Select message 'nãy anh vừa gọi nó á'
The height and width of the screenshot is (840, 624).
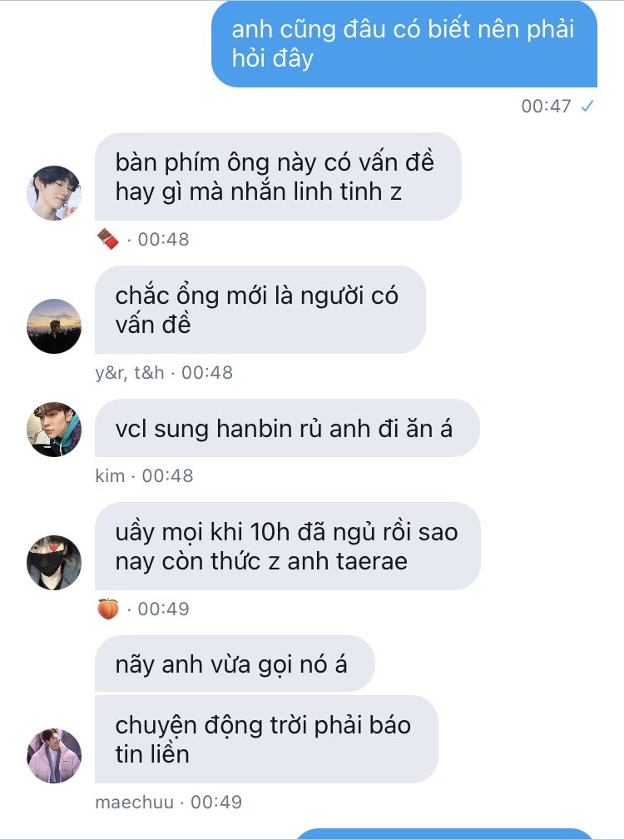pyautogui.click(x=235, y=664)
